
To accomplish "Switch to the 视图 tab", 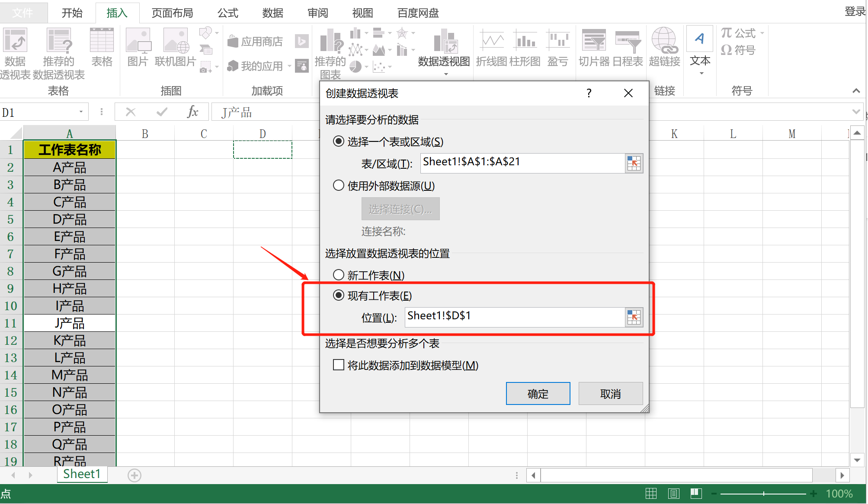I will point(363,13).
